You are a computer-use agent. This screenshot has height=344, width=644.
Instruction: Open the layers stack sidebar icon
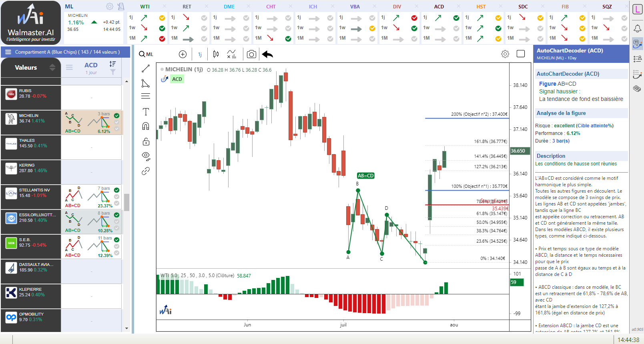638,89
